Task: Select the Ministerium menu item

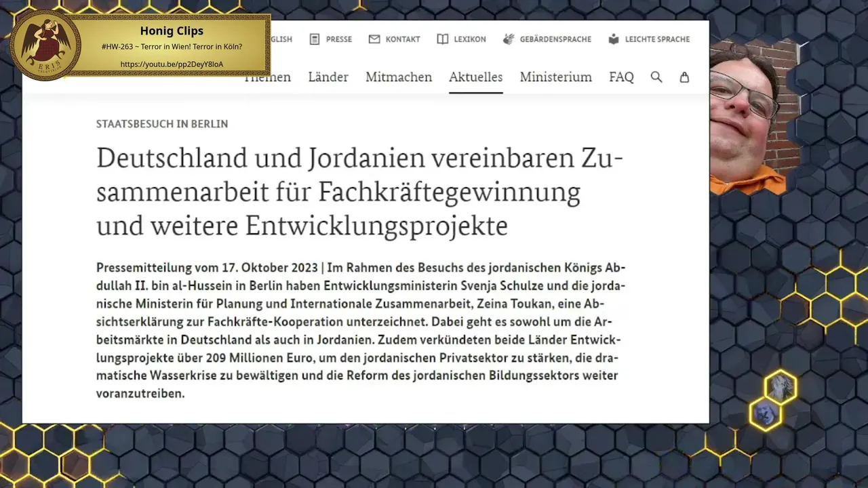Action: point(556,77)
